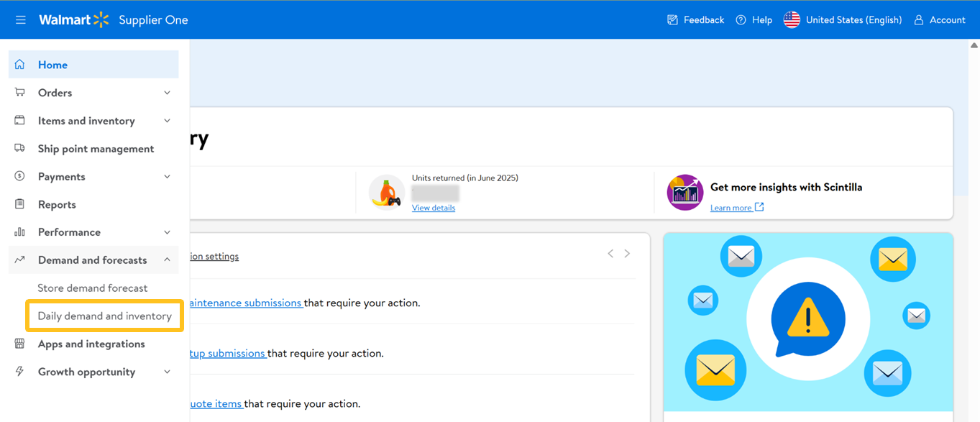The height and width of the screenshot is (422, 980).
Task: Select Items and inventory label
Action: click(86, 121)
